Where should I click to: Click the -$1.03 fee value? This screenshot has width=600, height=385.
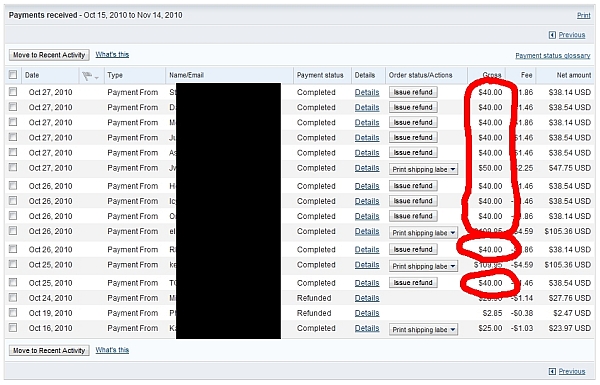[x=522, y=328]
